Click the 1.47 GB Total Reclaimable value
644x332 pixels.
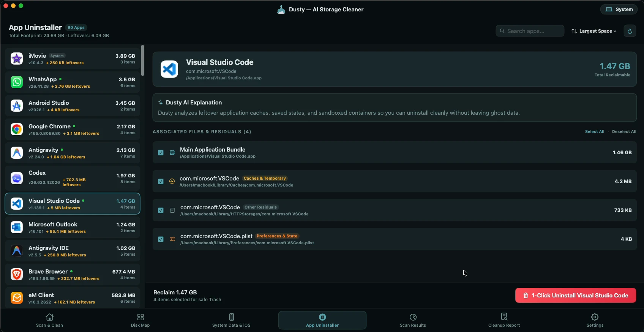coord(615,66)
